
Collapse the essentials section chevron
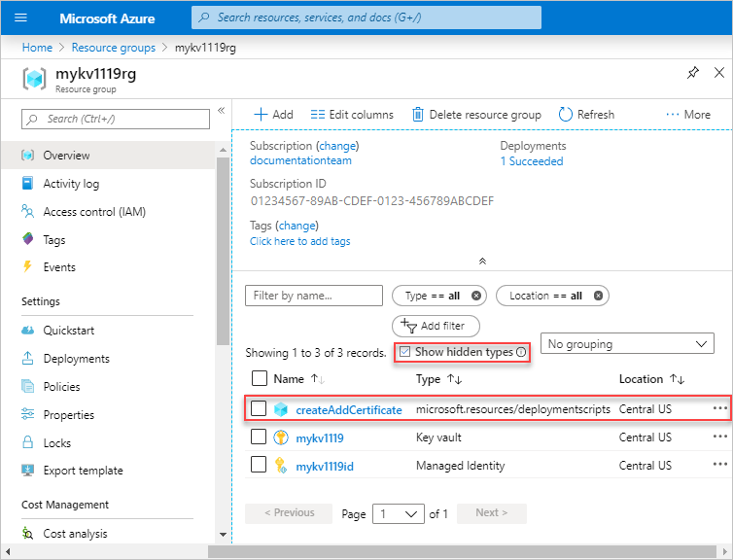482,261
